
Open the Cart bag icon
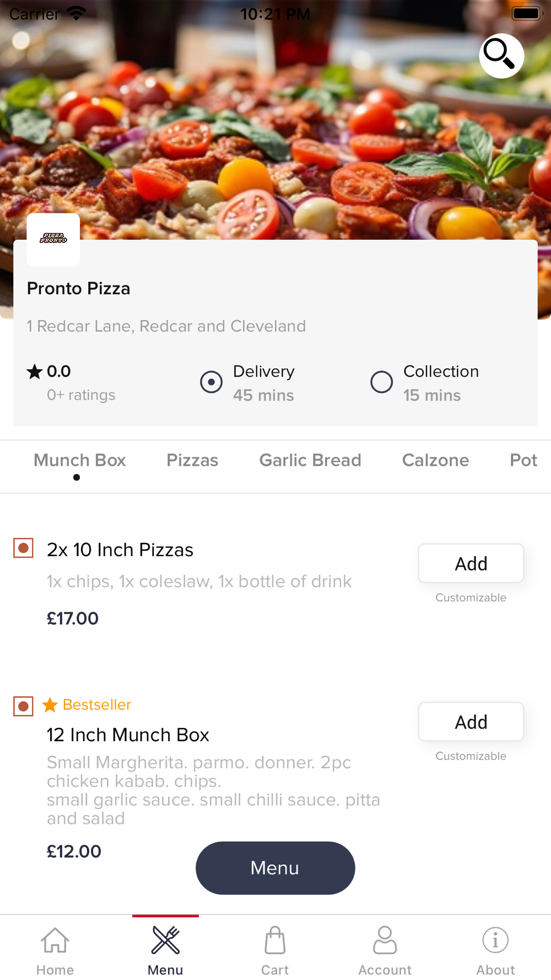pos(275,941)
